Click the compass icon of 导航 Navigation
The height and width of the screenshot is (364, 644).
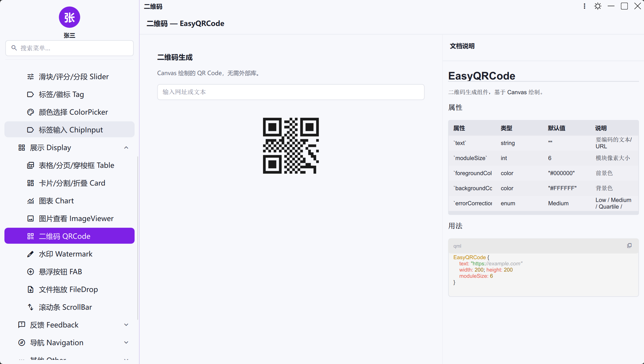[22, 343]
